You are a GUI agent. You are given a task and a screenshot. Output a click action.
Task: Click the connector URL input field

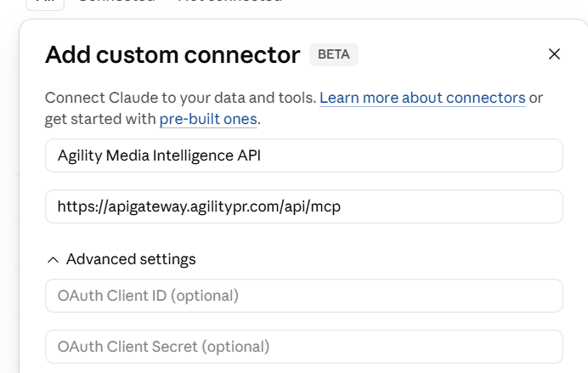point(303,206)
